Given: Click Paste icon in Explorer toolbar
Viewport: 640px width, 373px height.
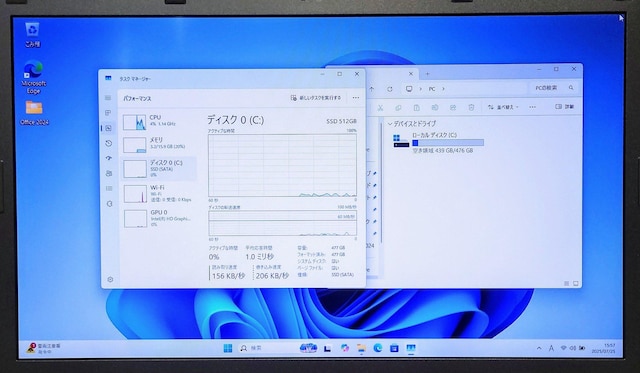Looking at the screenshot, I should [416, 108].
